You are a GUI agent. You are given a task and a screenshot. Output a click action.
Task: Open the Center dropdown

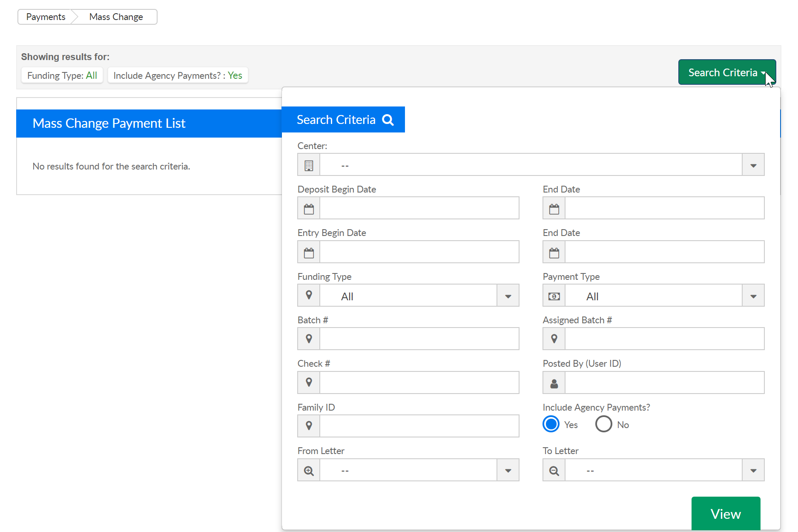click(753, 165)
